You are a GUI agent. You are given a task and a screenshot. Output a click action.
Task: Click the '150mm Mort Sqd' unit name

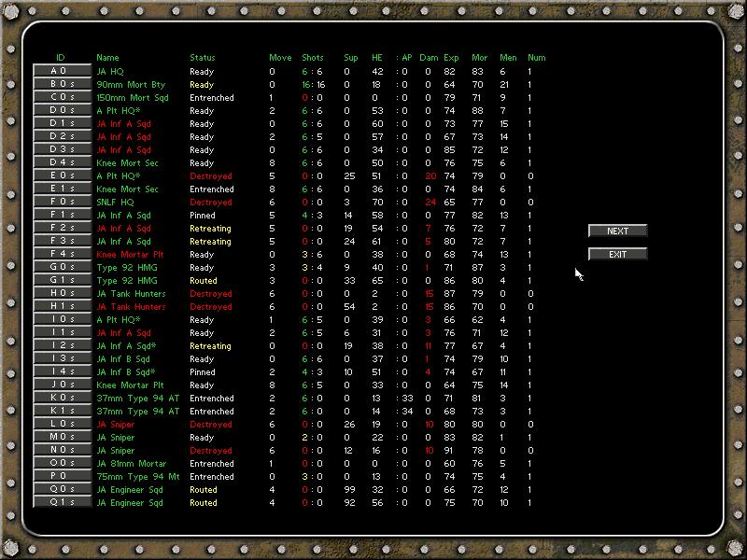click(x=133, y=98)
